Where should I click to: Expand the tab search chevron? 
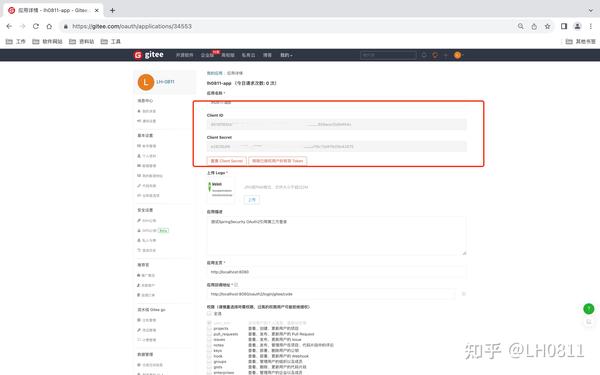click(591, 10)
